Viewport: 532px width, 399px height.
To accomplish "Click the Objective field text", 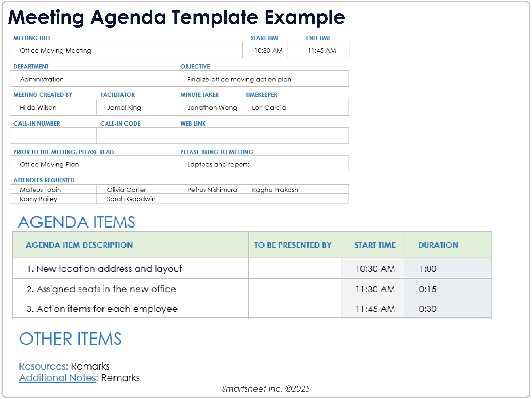I will (239, 79).
